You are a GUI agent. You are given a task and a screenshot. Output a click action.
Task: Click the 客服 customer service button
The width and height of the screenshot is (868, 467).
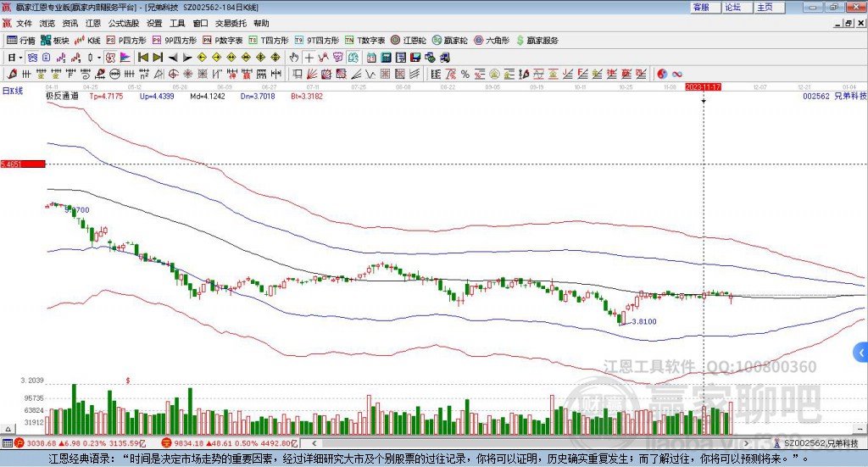[701, 7]
